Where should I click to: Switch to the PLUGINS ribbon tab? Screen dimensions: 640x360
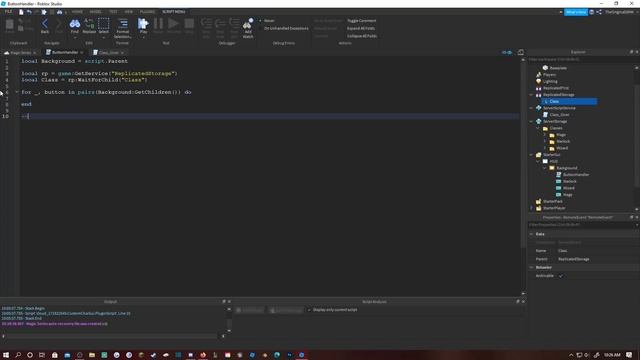pos(147,12)
